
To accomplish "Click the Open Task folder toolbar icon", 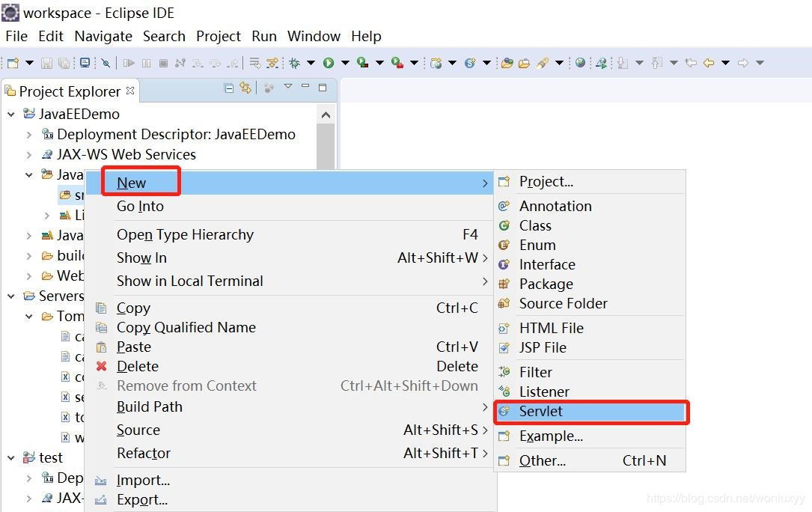I will (525, 63).
